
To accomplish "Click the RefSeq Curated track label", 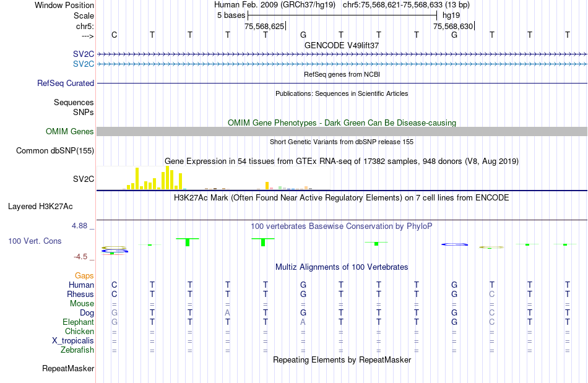I will pyautogui.click(x=66, y=83).
